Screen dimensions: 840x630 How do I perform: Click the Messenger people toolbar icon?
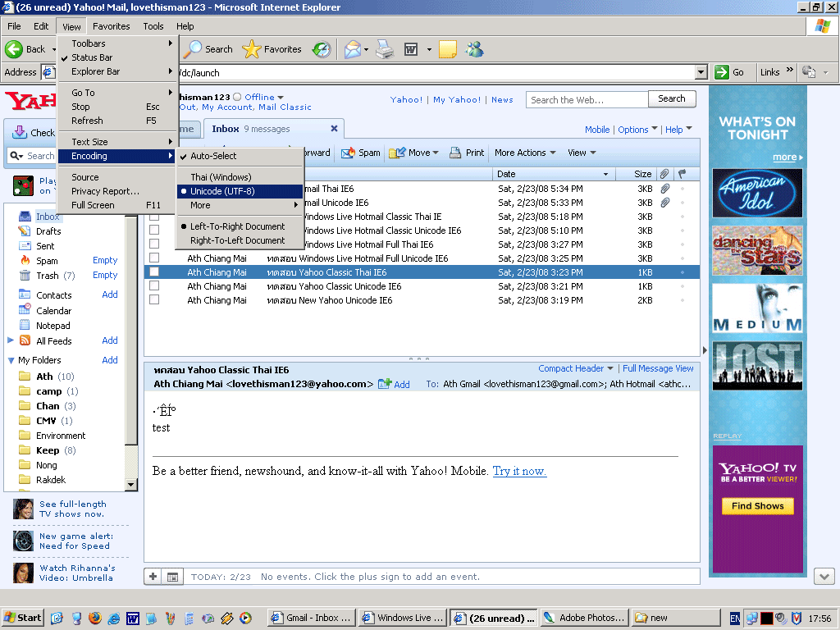click(x=475, y=50)
